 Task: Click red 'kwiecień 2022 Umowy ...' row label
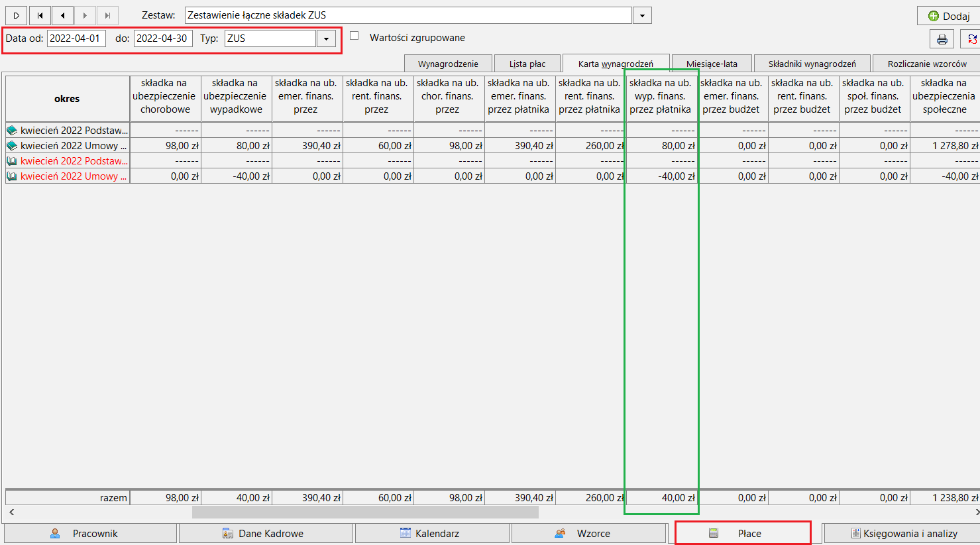click(x=74, y=176)
